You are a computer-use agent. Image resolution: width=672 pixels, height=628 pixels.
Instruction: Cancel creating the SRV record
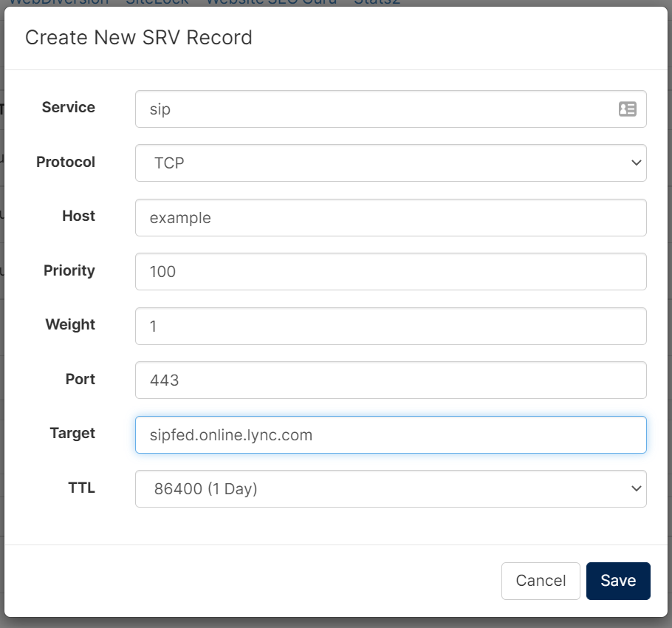click(541, 581)
